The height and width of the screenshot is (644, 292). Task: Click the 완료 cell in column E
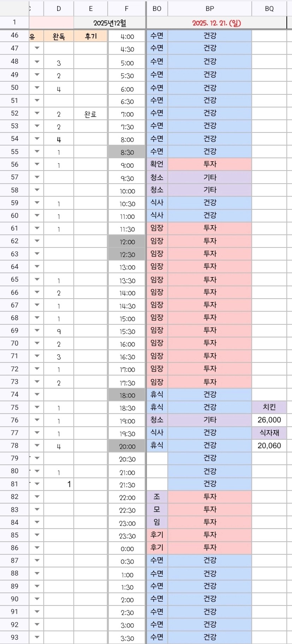tap(90, 114)
